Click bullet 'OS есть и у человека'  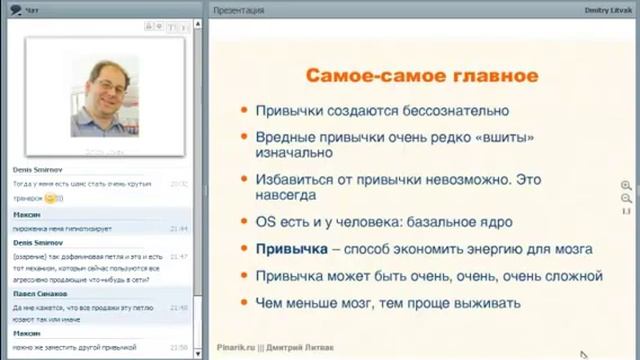384,222
